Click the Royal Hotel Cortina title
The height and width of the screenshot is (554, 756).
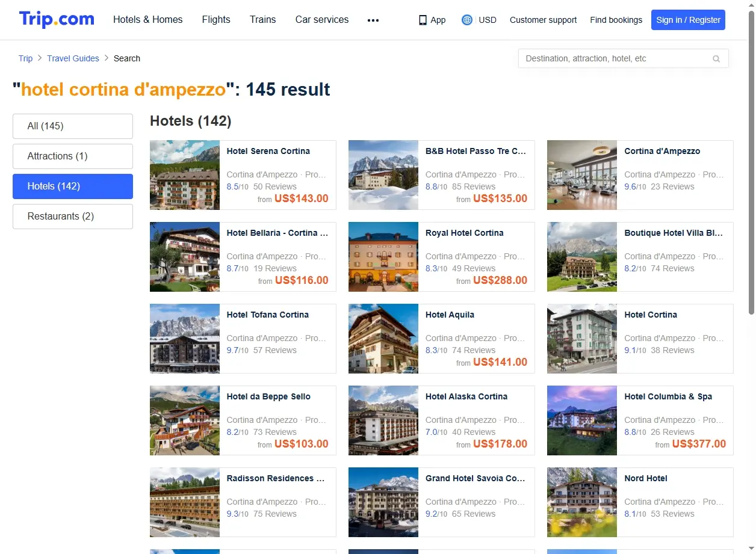tap(465, 233)
